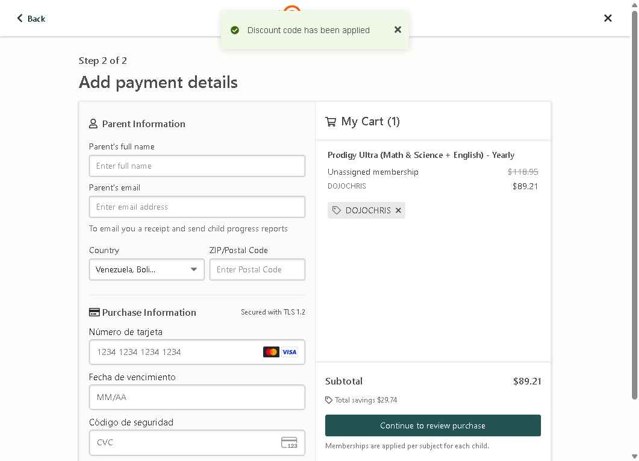Click the Back arrow link

(x=31, y=18)
